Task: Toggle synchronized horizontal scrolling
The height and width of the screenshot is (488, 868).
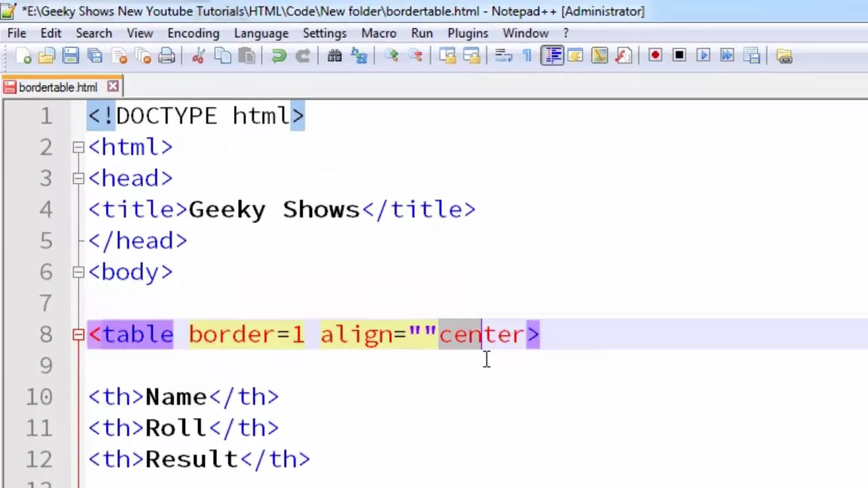Action: [x=471, y=56]
